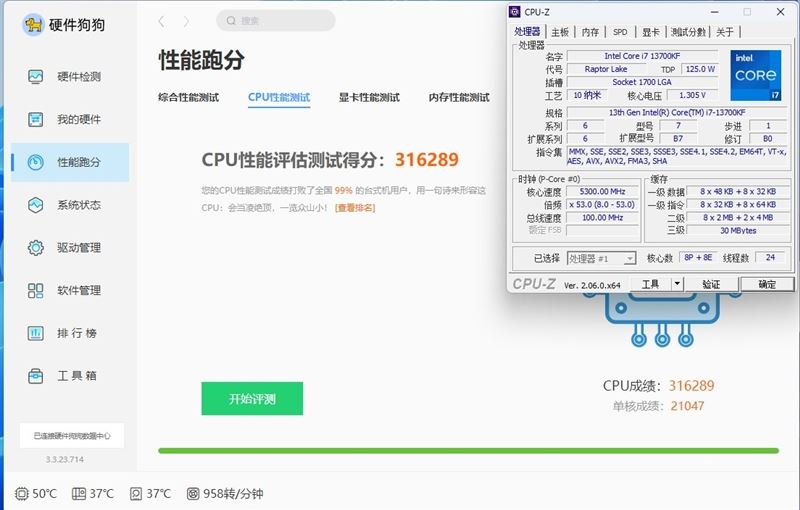Open the 处理器 tab in CPU-Z
This screenshot has height=510, width=800.
pos(527,32)
